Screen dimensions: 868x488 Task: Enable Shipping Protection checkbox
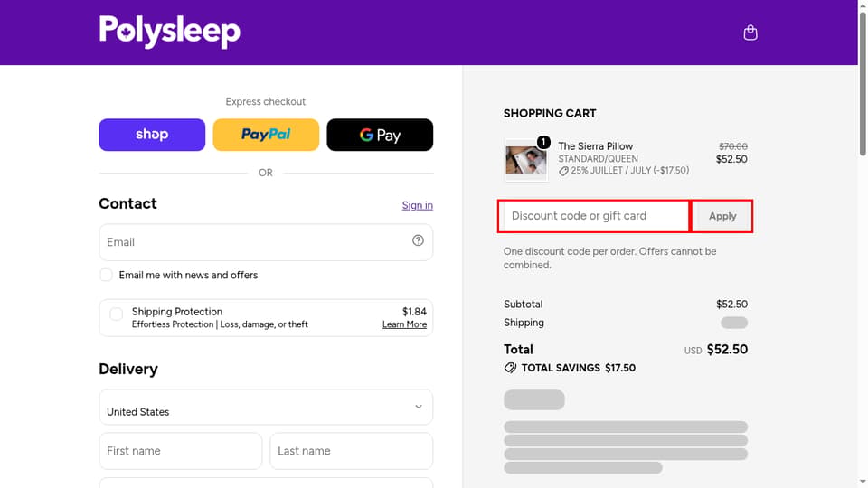click(117, 314)
